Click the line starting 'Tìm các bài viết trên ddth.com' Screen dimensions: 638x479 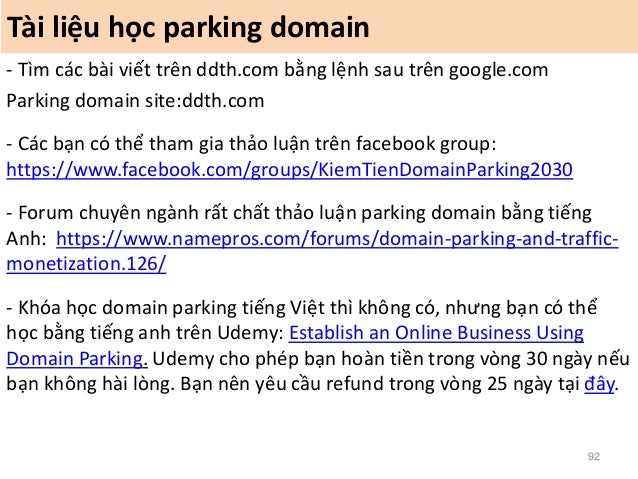pos(277,70)
